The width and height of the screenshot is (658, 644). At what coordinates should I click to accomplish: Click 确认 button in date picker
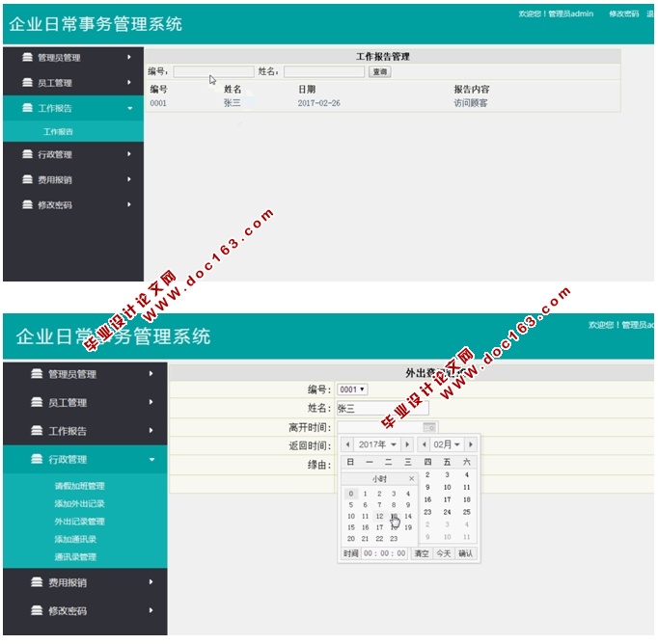coord(465,553)
